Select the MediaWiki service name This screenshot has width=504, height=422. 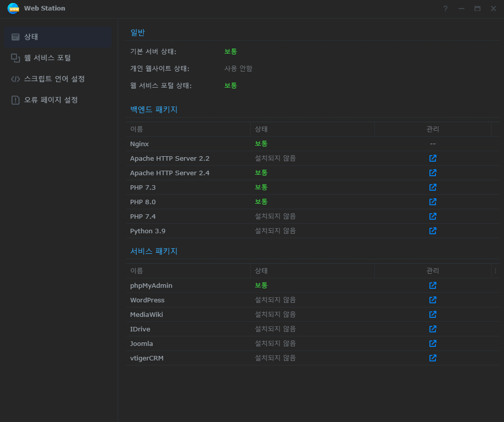[147, 314]
